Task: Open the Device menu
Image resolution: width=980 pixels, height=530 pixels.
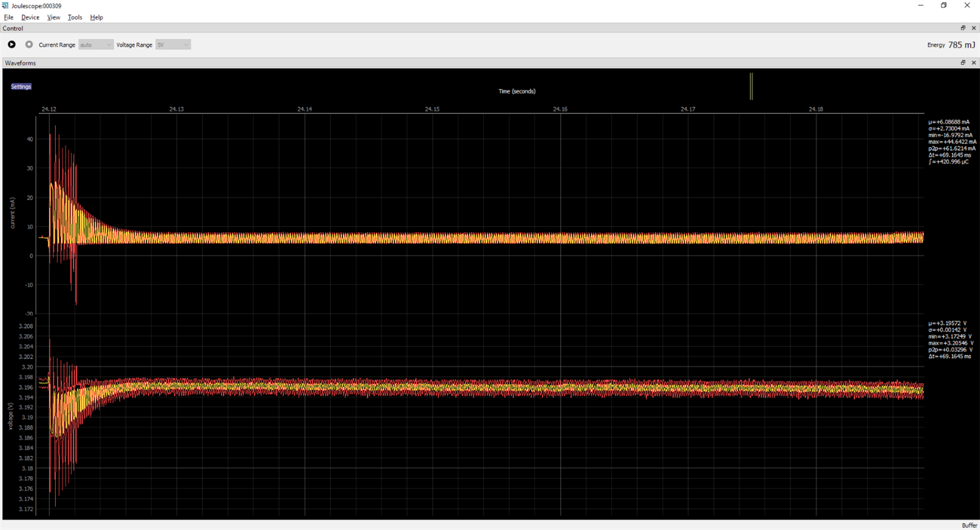Action: pos(30,17)
